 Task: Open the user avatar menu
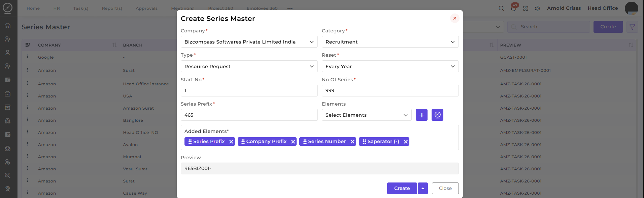click(x=631, y=8)
